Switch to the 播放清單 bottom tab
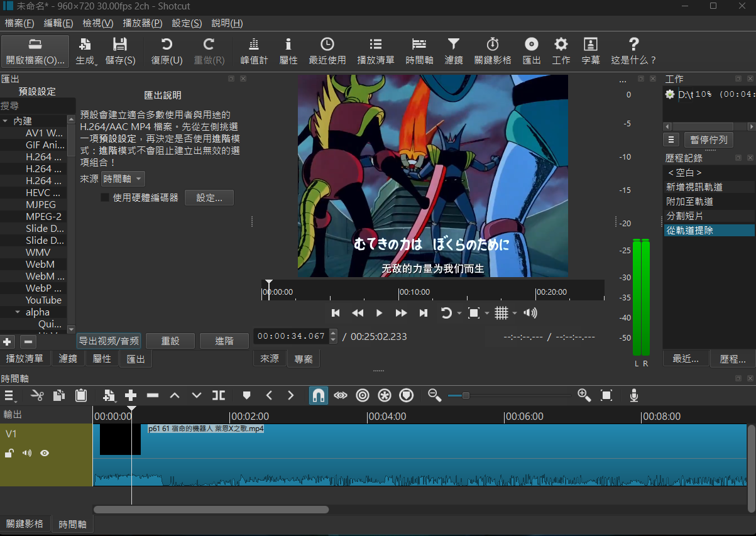Image resolution: width=756 pixels, height=536 pixels. 25,359
